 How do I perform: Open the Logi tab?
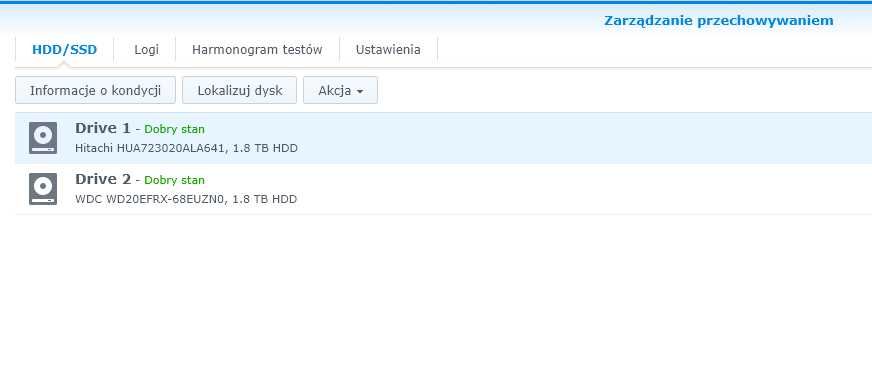(x=146, y=49)
